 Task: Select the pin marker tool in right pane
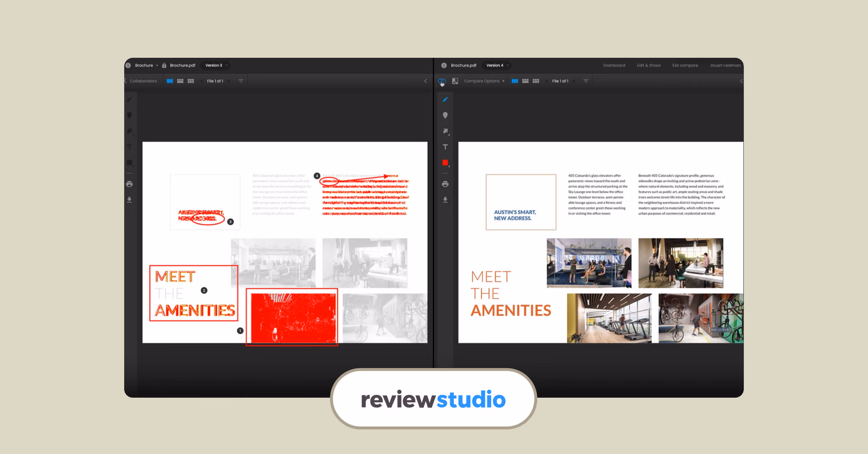[445, 116]
